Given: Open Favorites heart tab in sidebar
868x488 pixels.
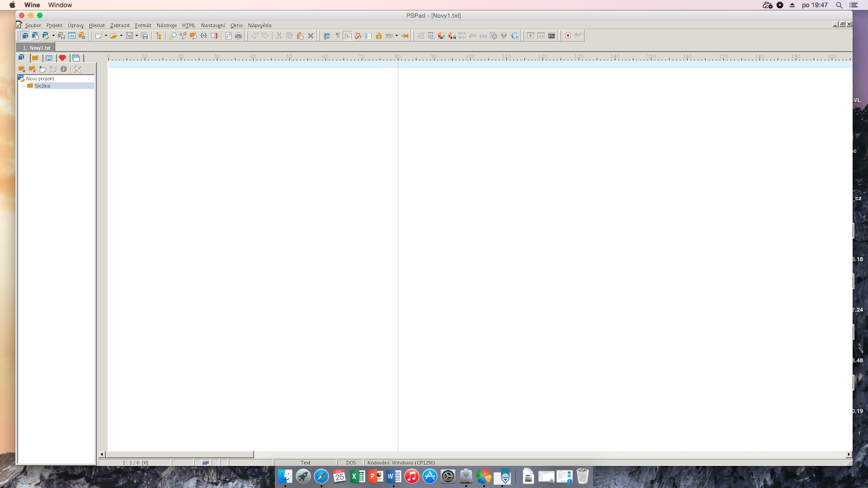Looking at the screenshot, I should 62,58.
